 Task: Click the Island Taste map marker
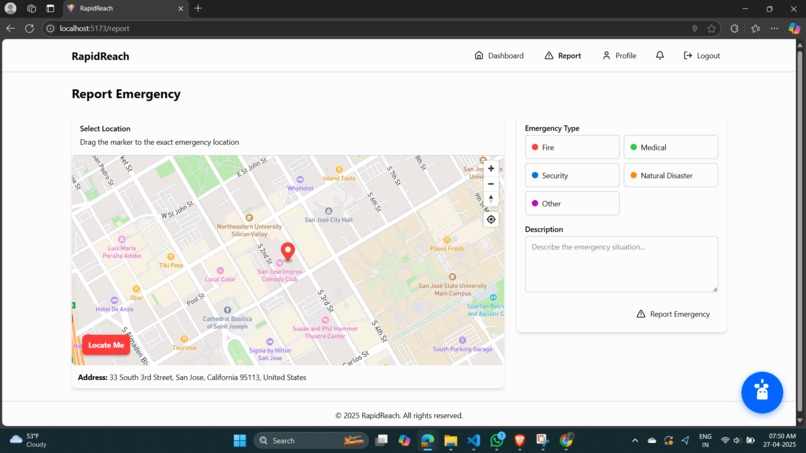pyautogui.click(x=339, y=169)
